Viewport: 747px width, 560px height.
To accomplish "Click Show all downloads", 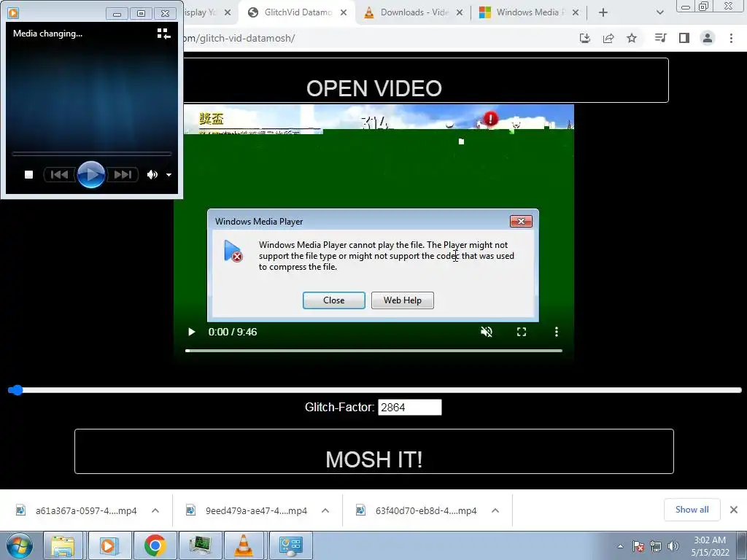I will point(692,510).
